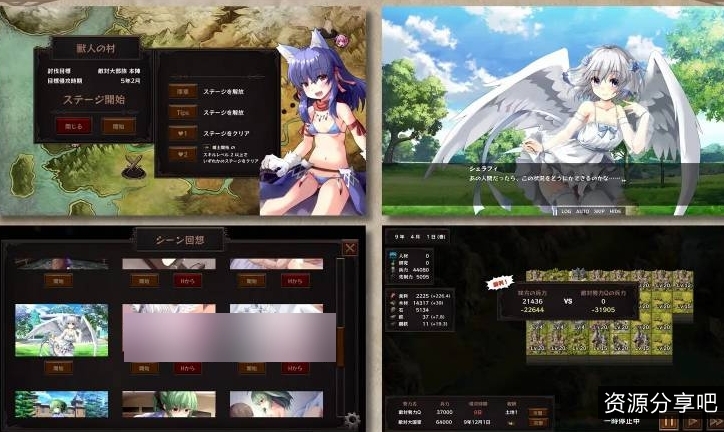Open settings with the gear icon in シーン回想

pos(352,420)
